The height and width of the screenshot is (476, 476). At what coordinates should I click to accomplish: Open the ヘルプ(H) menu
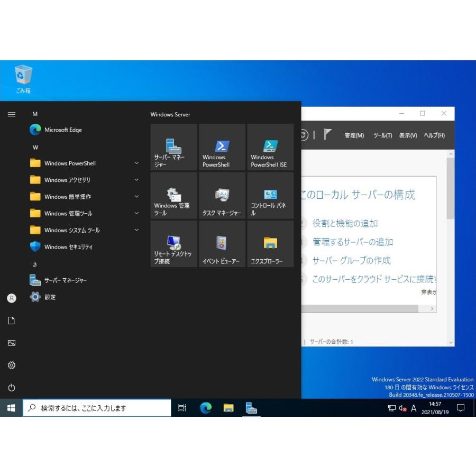click(x=434, y=135)
